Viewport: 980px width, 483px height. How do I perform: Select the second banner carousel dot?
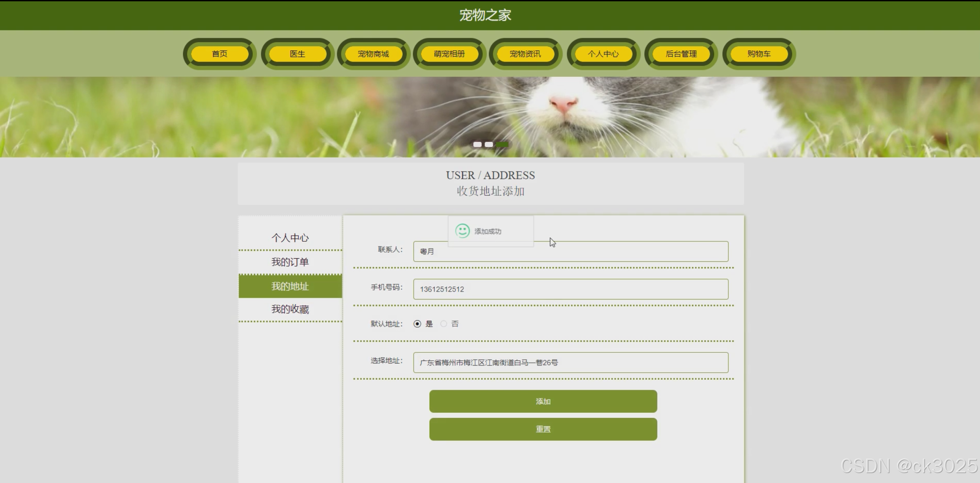(x=489, y=145)
